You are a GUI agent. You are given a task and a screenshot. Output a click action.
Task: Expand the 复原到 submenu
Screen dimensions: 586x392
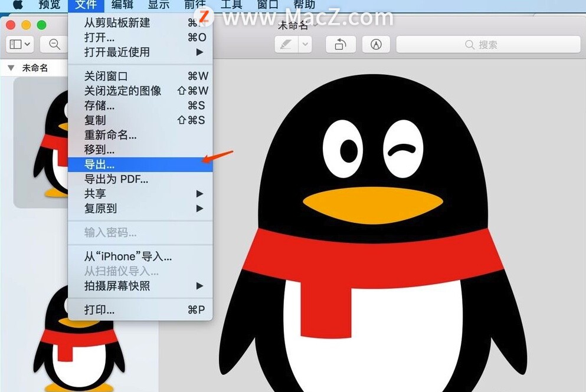[x=140, y=208]
